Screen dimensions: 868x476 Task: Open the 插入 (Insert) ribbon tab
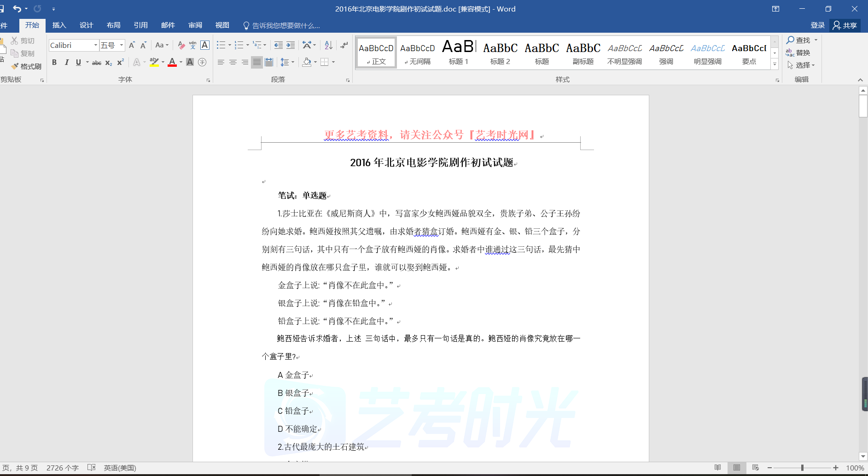59,25
